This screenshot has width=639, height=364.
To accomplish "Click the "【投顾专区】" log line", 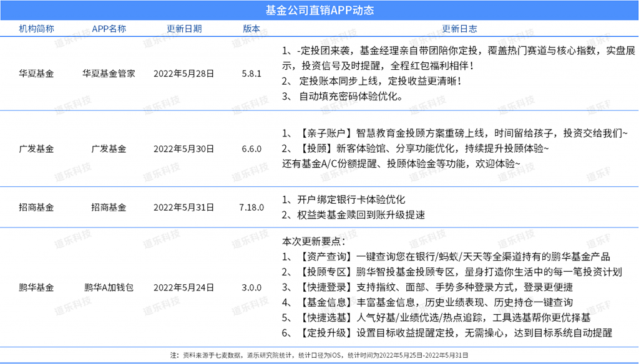I will point(452,272).
